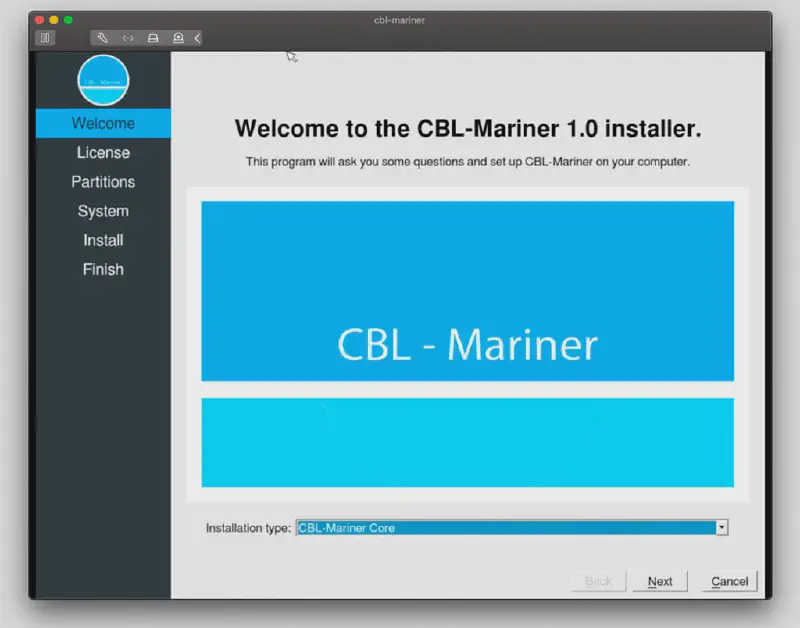Click the Installation type dropdown arrow

pos(721,528)
